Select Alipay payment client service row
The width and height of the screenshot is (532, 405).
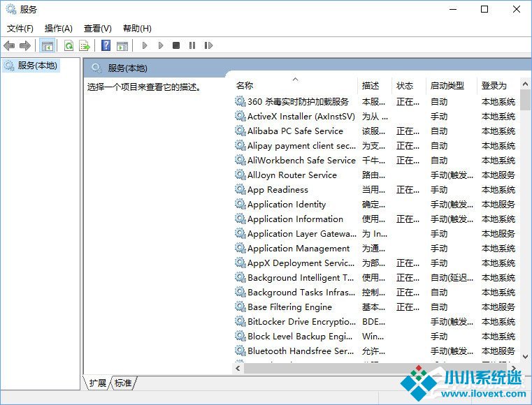(x=375, y=145)
